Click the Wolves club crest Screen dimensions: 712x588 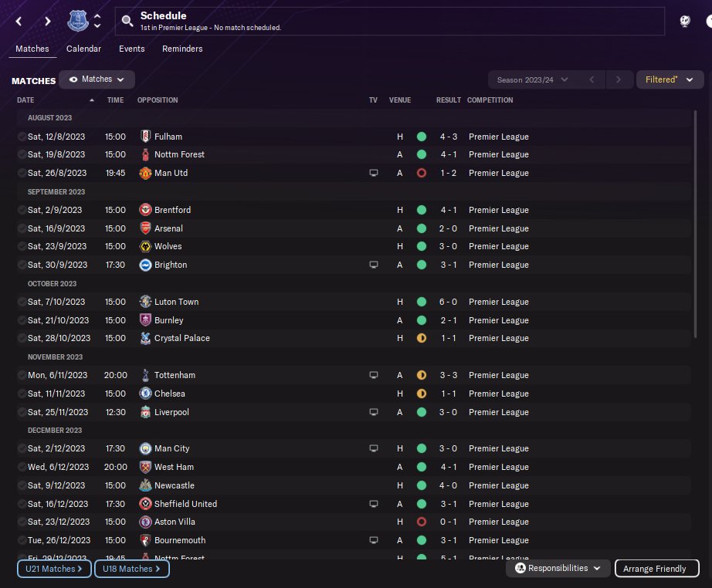tap(145, 246)
